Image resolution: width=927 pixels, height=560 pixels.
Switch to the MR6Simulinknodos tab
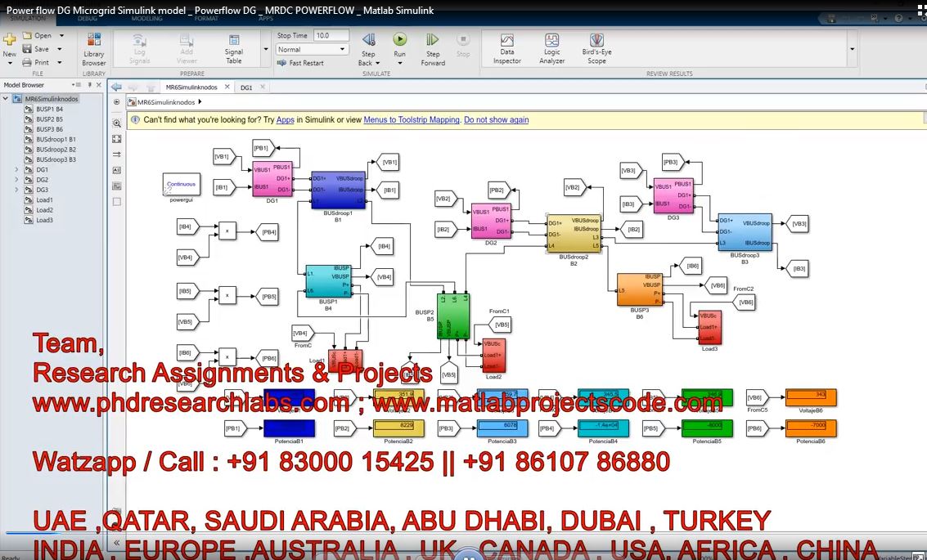191,87
